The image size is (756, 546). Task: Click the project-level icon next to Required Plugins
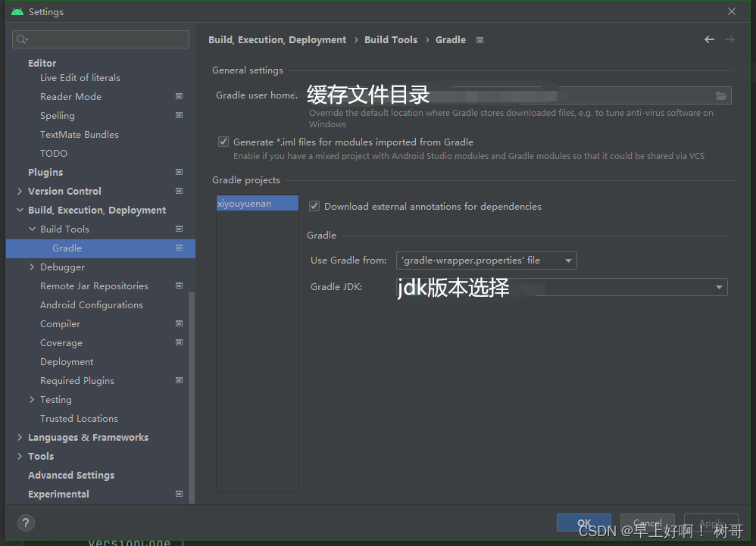pos(179,380)
